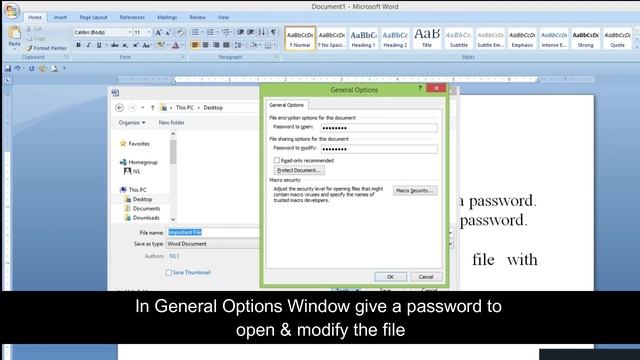Click the Numbering list icon
640x360 pixels.
[x=210, y=32]
